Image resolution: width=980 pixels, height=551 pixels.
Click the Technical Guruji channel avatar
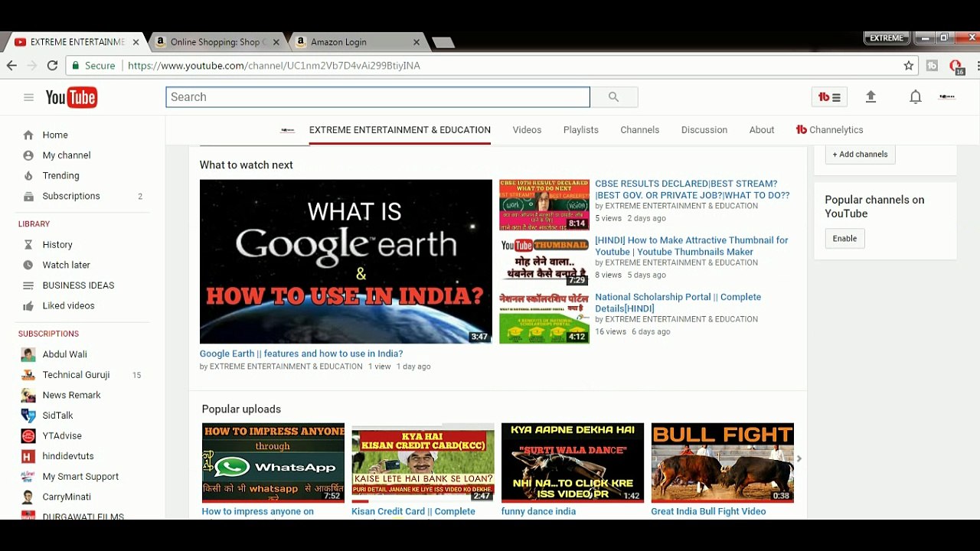pos(28,375)
